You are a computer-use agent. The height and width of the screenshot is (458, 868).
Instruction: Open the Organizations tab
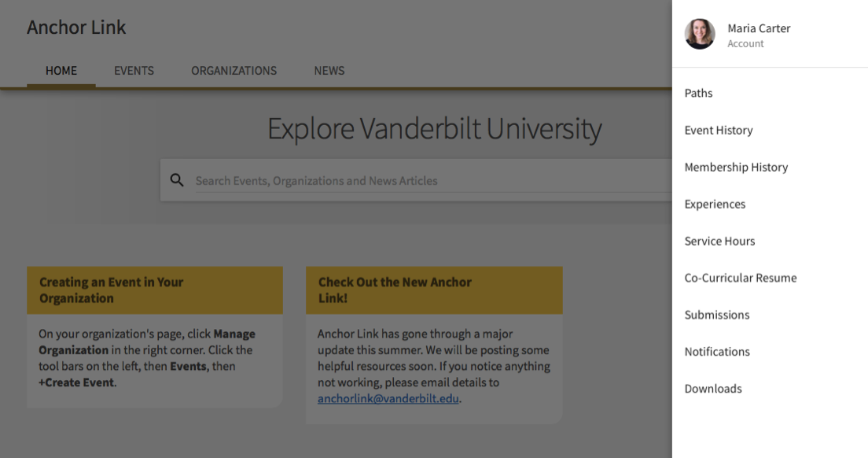coord(234,71)
